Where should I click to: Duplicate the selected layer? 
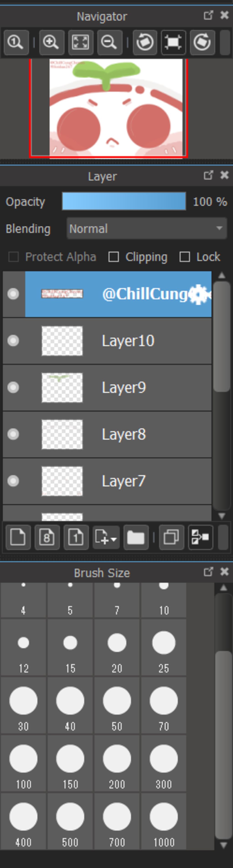click(171, 537)
